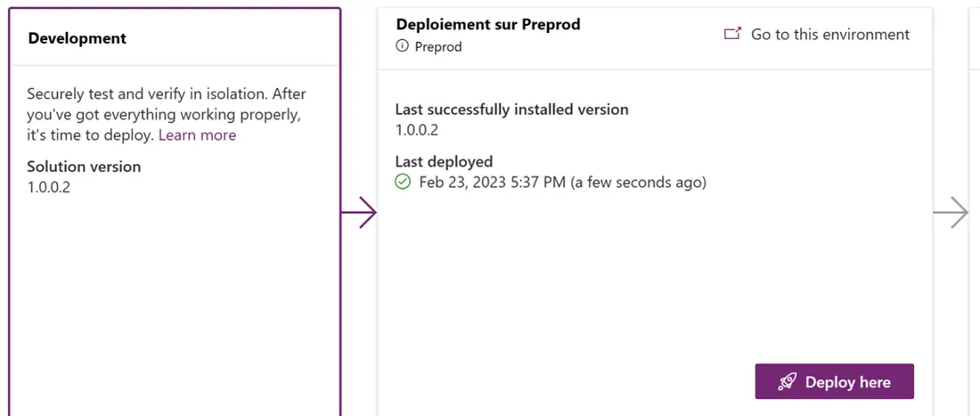This screenshot has width=980, height=416.
Task: Select version 1.0.0.2 under Solution version
Action: 48,187
